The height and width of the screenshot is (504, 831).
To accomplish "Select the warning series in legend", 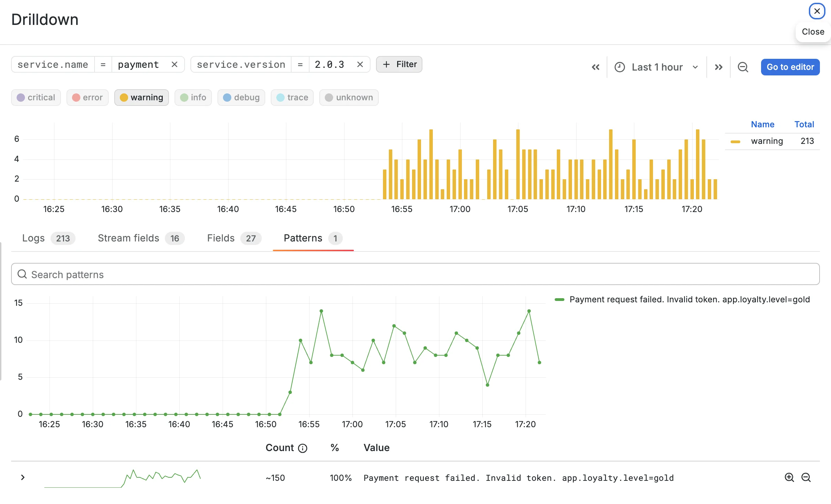I will click(767, 141).
